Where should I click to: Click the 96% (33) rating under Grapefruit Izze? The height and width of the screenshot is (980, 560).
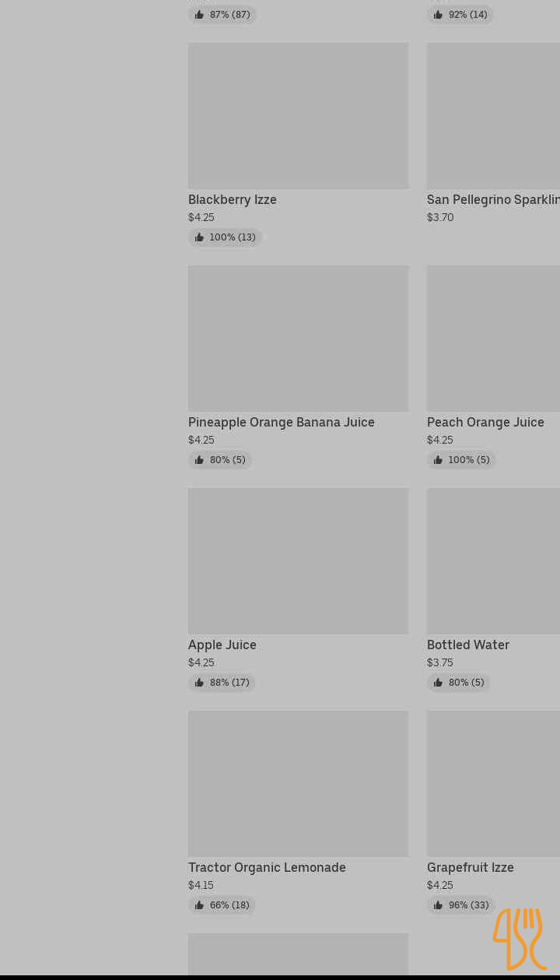[461, 905]
